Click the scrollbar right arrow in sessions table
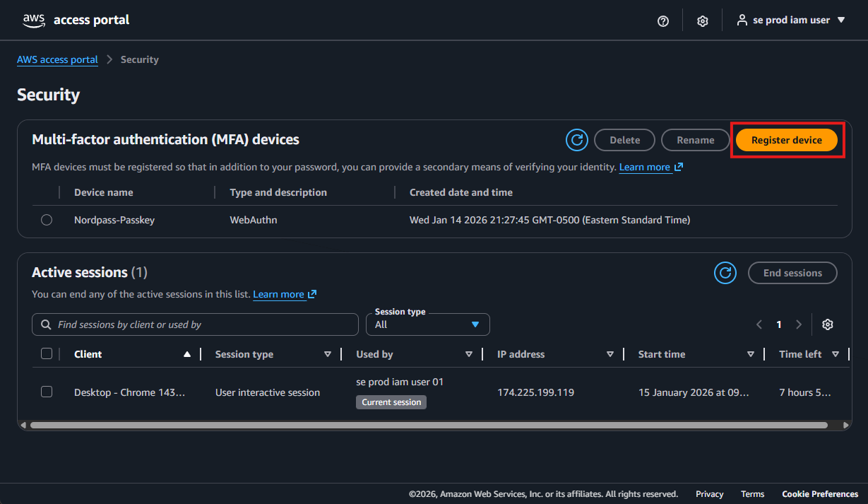Screen dimensions: 868x504 click(x=848, y=426)
